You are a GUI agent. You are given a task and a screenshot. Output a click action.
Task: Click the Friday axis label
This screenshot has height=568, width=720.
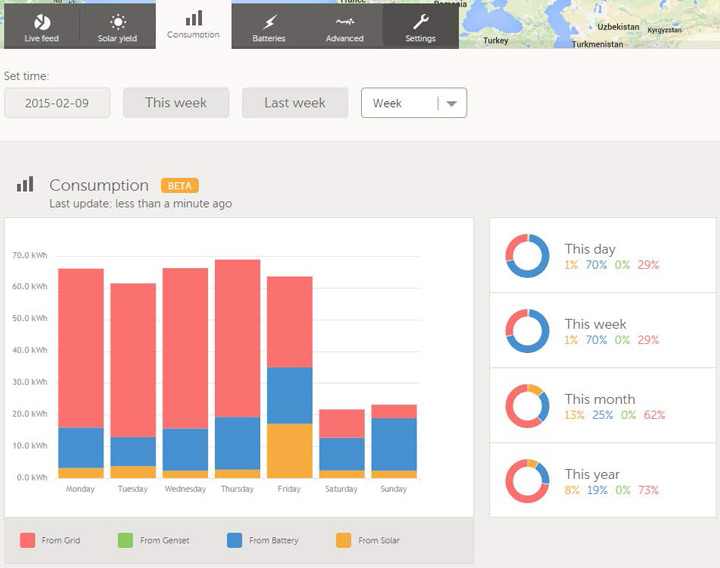(289, 489)
